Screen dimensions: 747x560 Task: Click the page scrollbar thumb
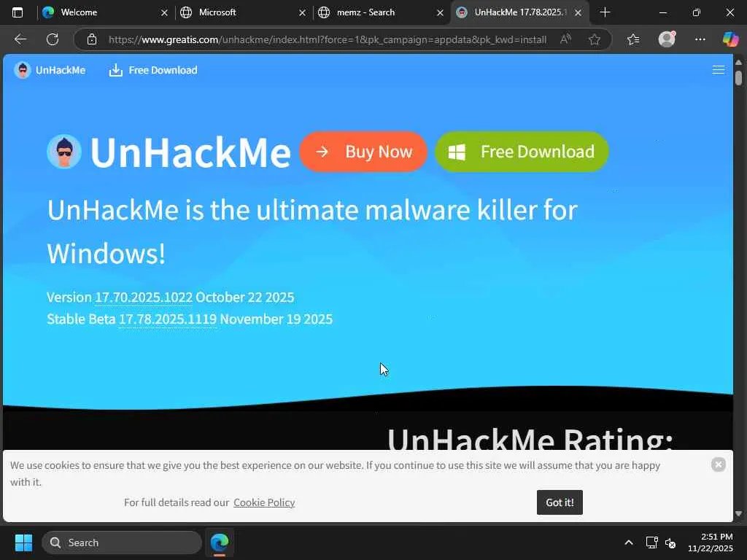738,77
